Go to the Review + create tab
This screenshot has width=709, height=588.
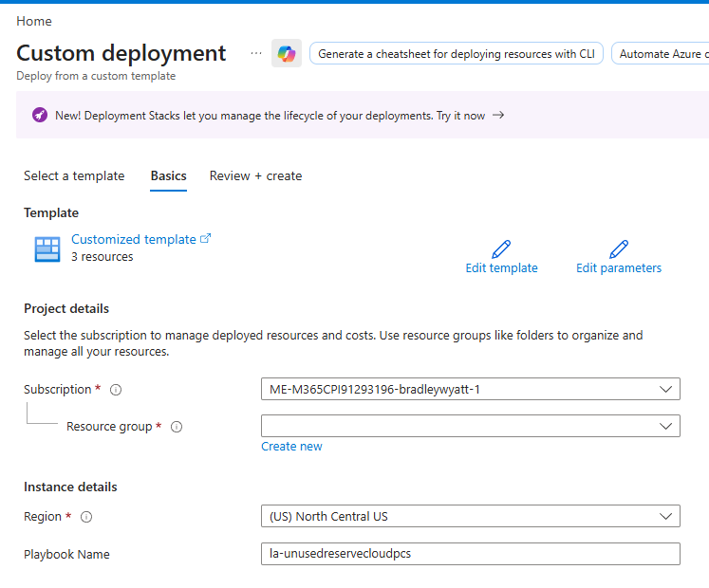[x=255, y=175]
